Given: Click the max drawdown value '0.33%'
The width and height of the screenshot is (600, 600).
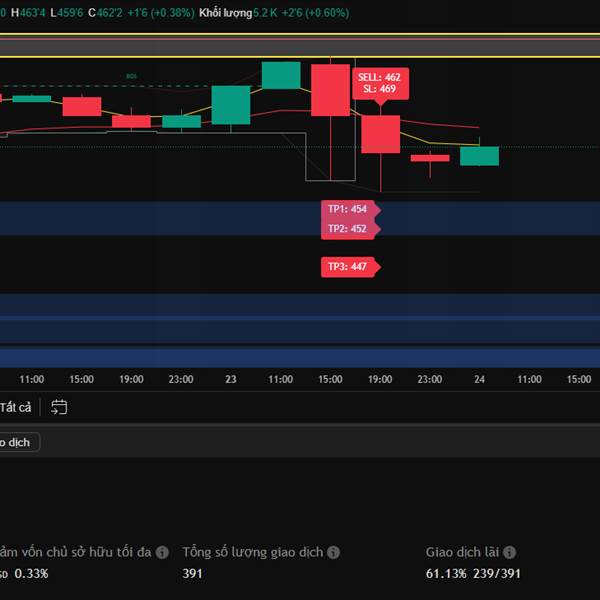Looking at the screenshot, I should pyautogui.click(x=31, y=574).
